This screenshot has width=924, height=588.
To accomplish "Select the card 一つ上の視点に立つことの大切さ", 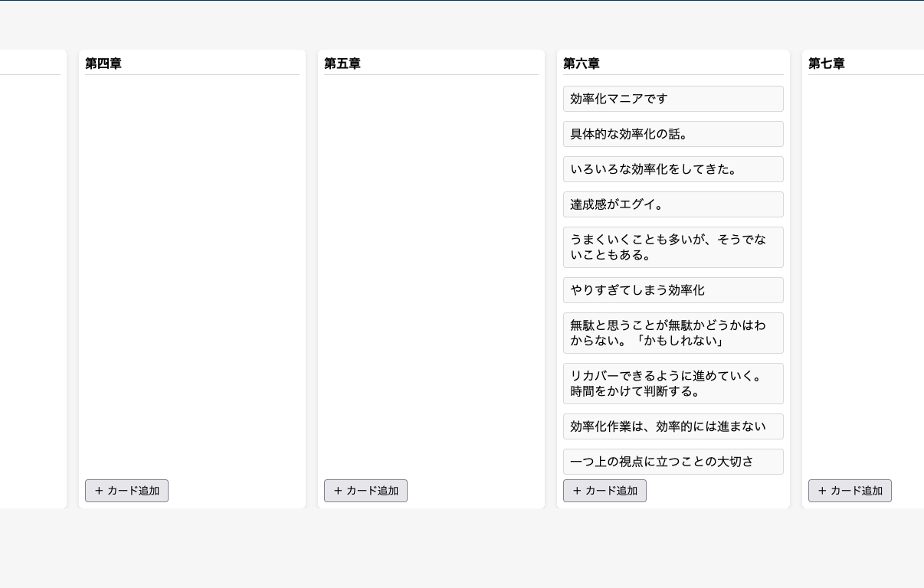I will pos(673,462).
